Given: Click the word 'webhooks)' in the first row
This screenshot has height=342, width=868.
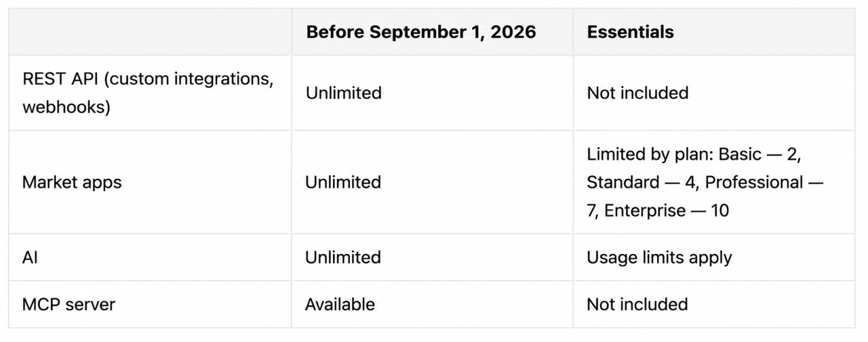Looking at the screenshot, I should [x=66, y=108].
